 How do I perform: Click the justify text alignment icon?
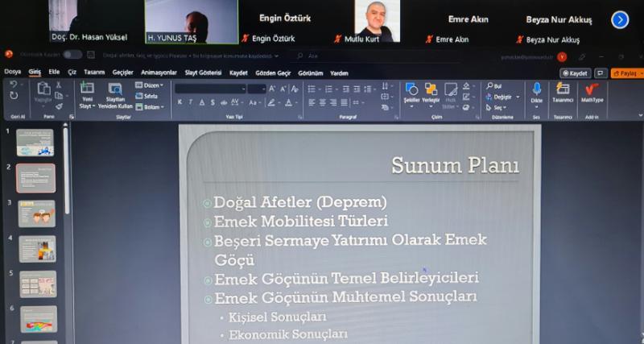click(345, 103)
